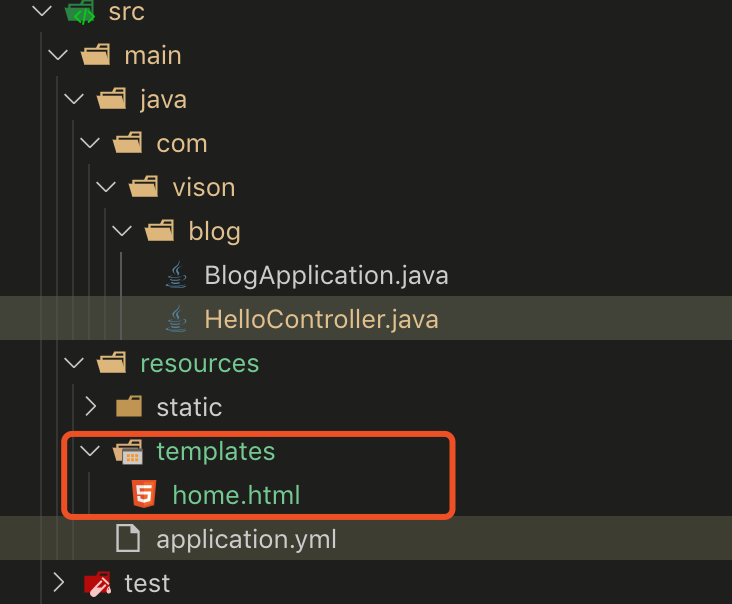
Task: Click the application.yml file icon
Action: tap(128, 539)
